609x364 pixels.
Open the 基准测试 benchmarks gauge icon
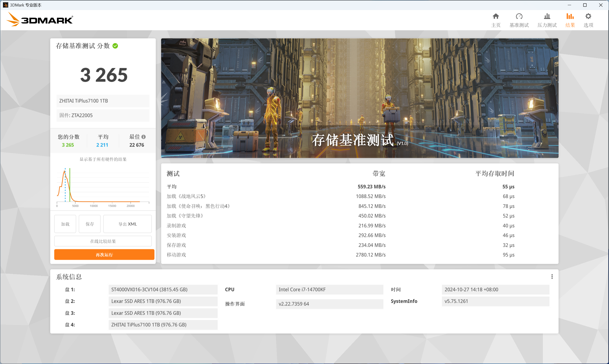tap(519, 16)
